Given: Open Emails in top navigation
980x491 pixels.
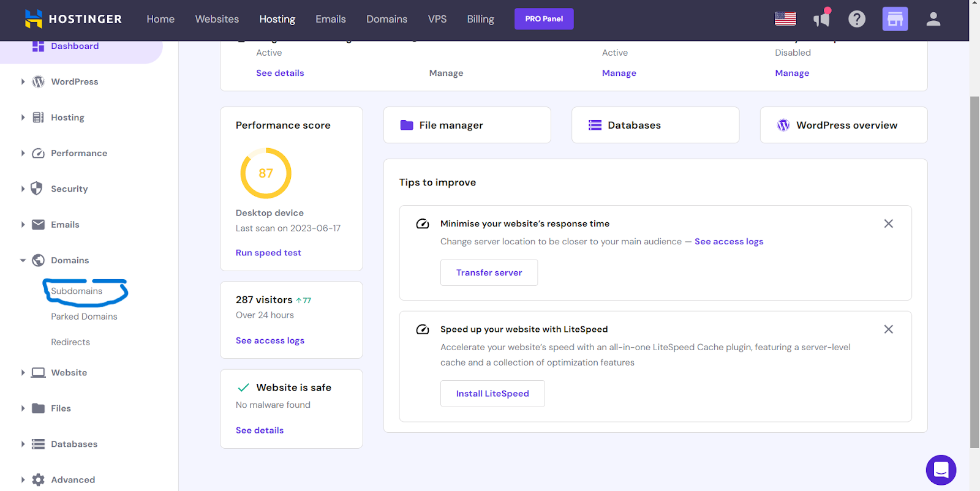Looking at the screenshot, I should 331,19.
